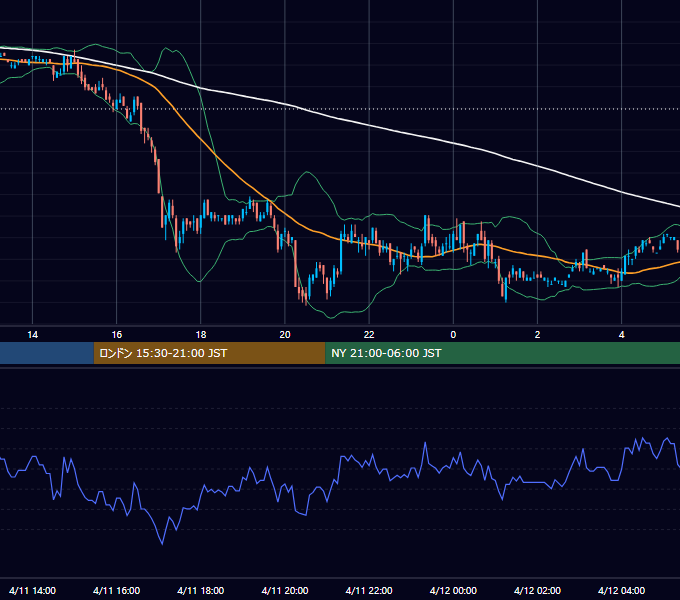Click the 2 hour label on price chart
Viewport: 680px width, 600px height.
537,335
